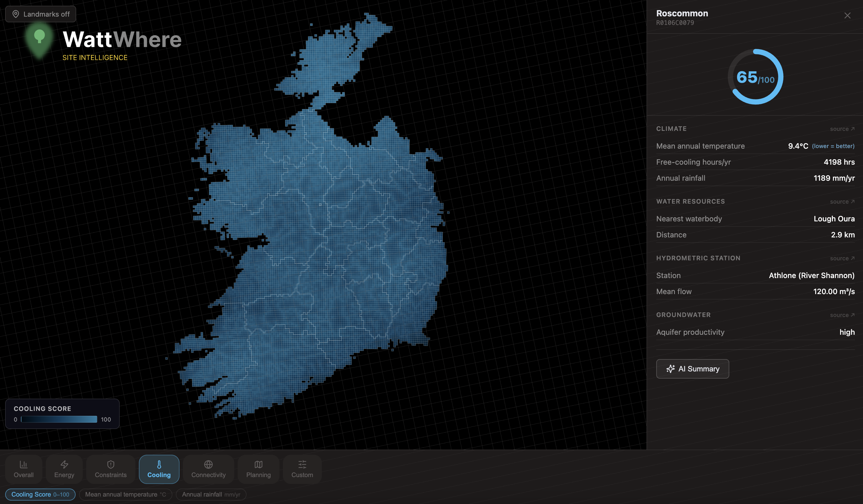
Task: Toggle the Landmarks off button
Action: pos(41,14)
